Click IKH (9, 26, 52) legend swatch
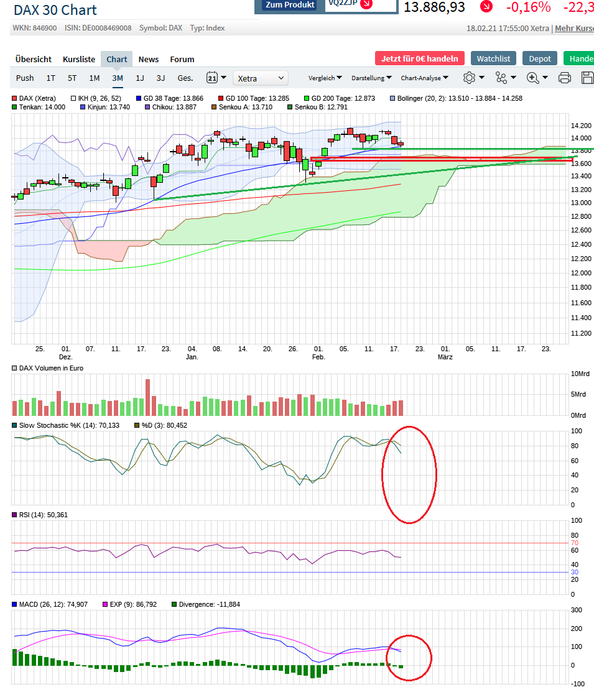The height and width of the screenshot is (700, 594). point(73,98)
